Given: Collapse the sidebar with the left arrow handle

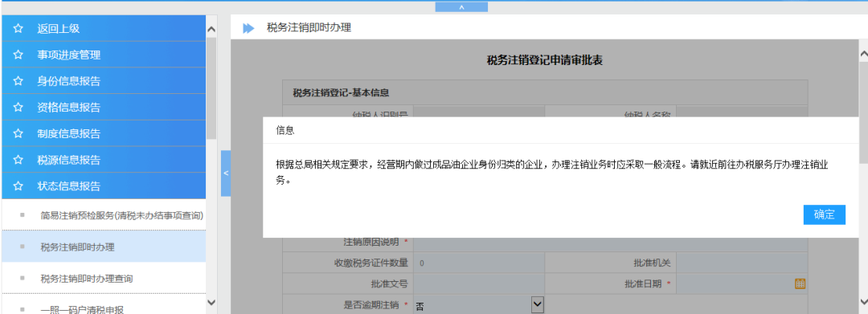Looking at the screenshot, I should tap(225, 173).
